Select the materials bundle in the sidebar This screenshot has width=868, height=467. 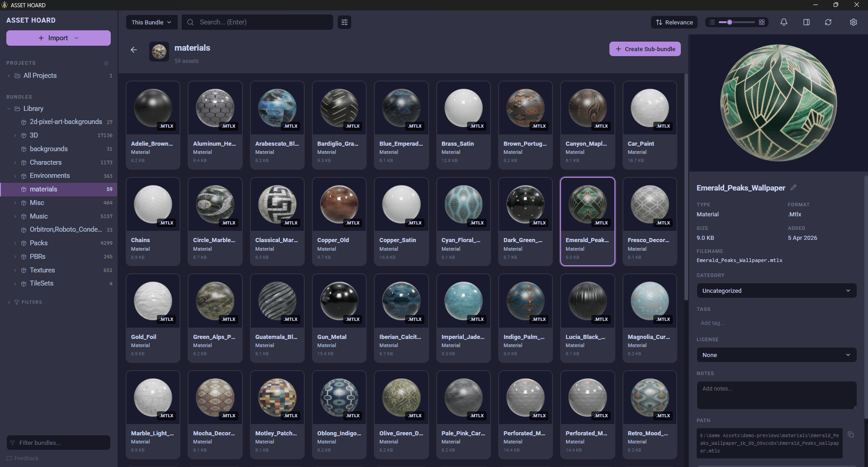[43, 189]
